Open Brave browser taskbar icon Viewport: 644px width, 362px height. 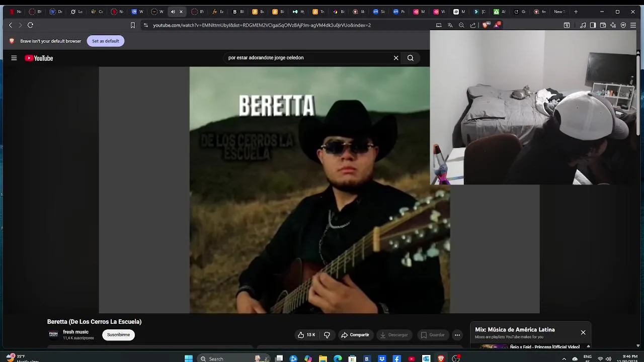tap(441, 358)
